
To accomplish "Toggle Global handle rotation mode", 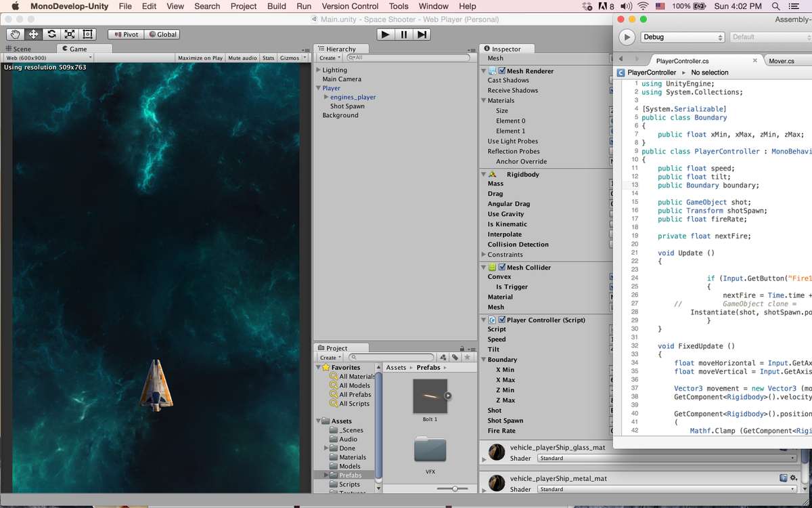I will pos(162,34).
